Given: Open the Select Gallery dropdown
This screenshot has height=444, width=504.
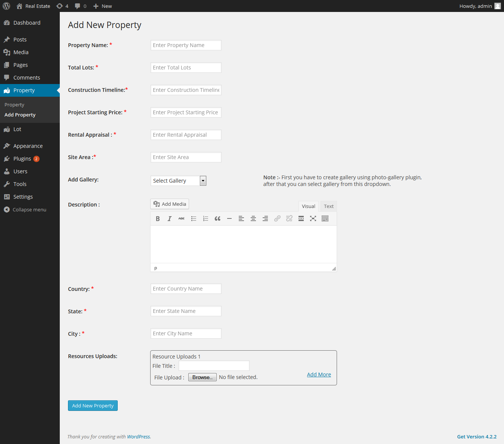Looking at the screenshot, I should tap(179, 181).
